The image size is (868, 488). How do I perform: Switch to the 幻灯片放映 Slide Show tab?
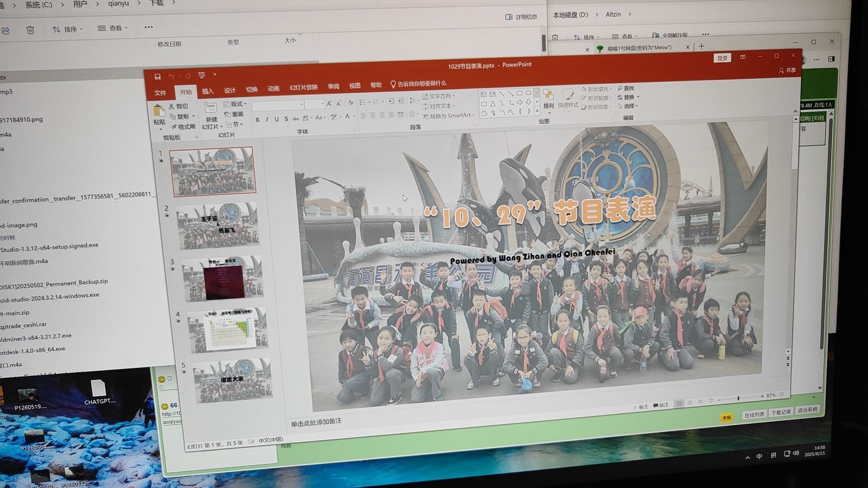[303, 87]
